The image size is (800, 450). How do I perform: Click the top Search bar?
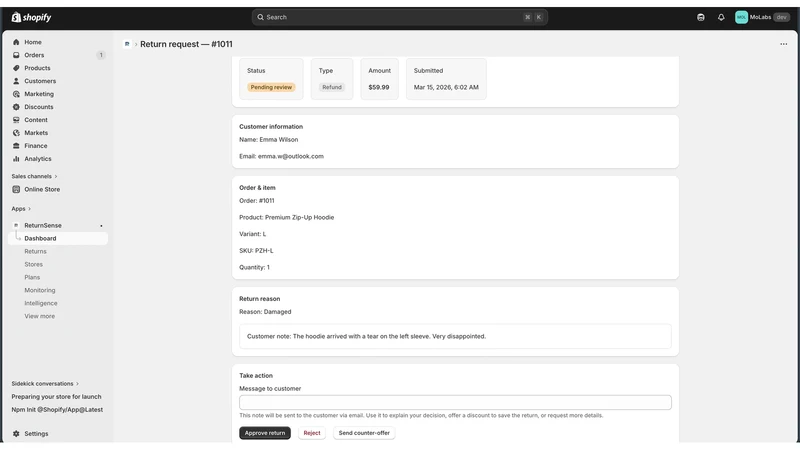(x=399, y=17)
